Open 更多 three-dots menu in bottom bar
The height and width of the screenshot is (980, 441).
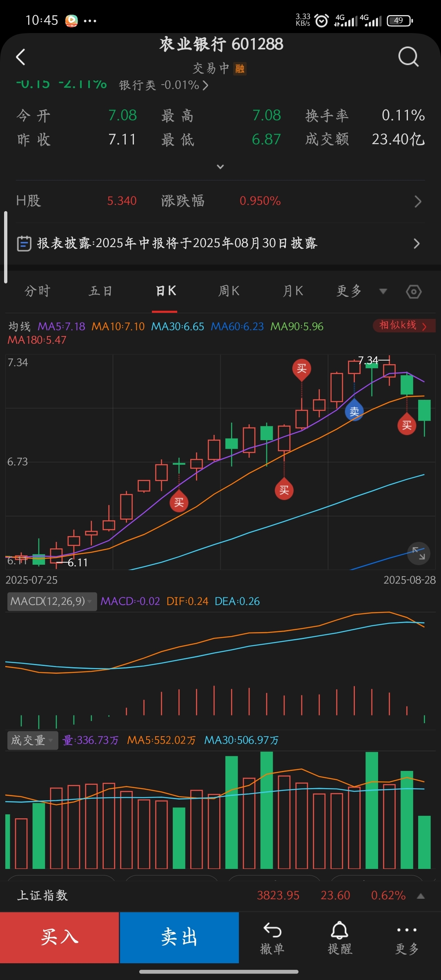[x=407, y=938]
